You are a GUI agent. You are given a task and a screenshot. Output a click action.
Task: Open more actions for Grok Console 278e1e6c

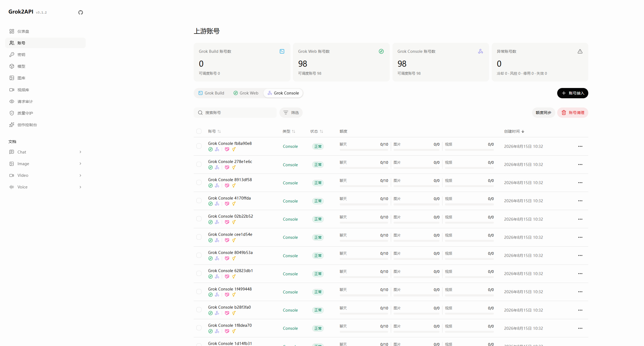click(580, 165)
